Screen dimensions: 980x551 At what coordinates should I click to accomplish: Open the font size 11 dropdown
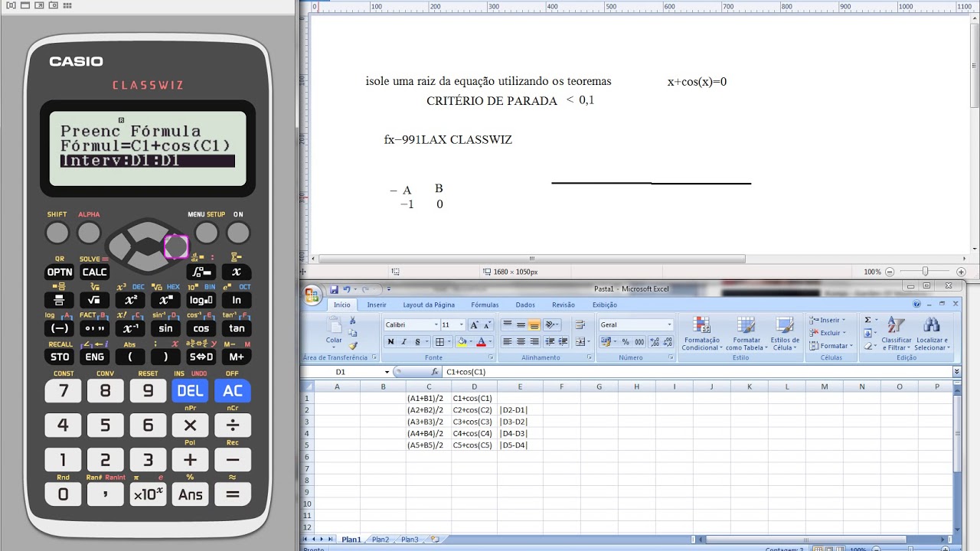461,324
